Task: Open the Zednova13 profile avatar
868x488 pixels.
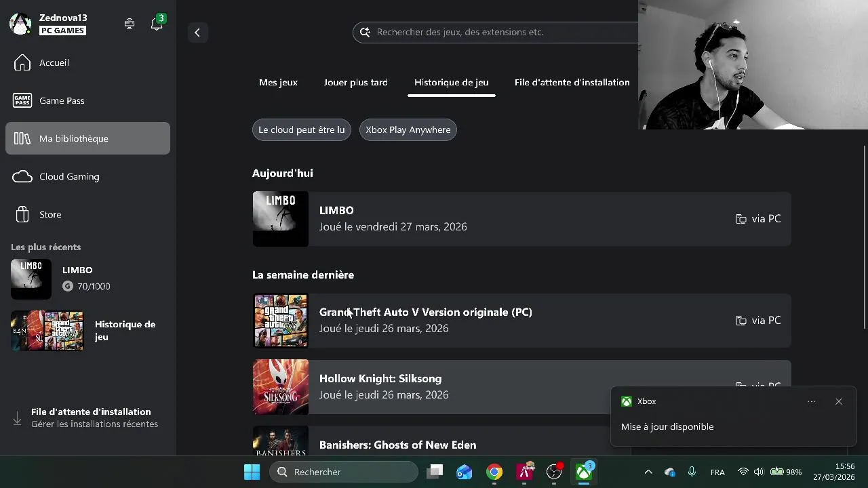Action: (x=20, y=24)
